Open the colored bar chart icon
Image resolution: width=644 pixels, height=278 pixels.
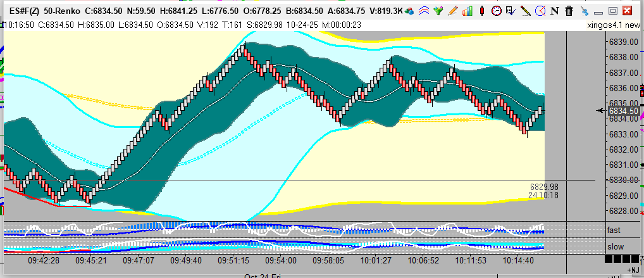[467, 11]
